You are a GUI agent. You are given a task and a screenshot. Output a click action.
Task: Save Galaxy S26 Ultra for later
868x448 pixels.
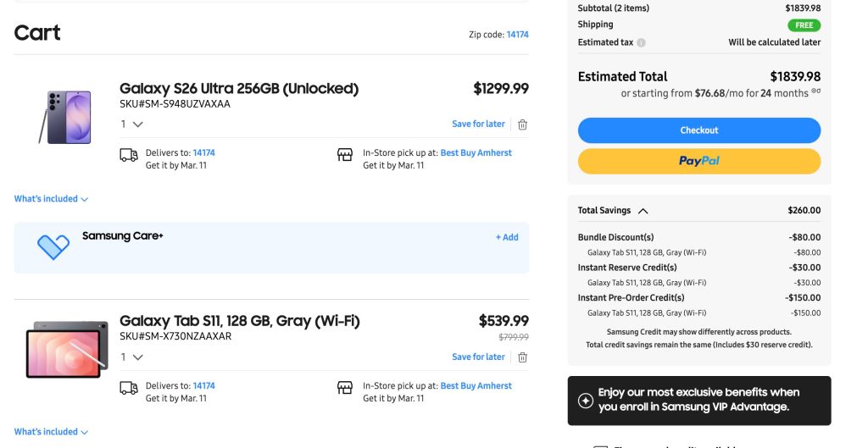click(x=478, y=124)
